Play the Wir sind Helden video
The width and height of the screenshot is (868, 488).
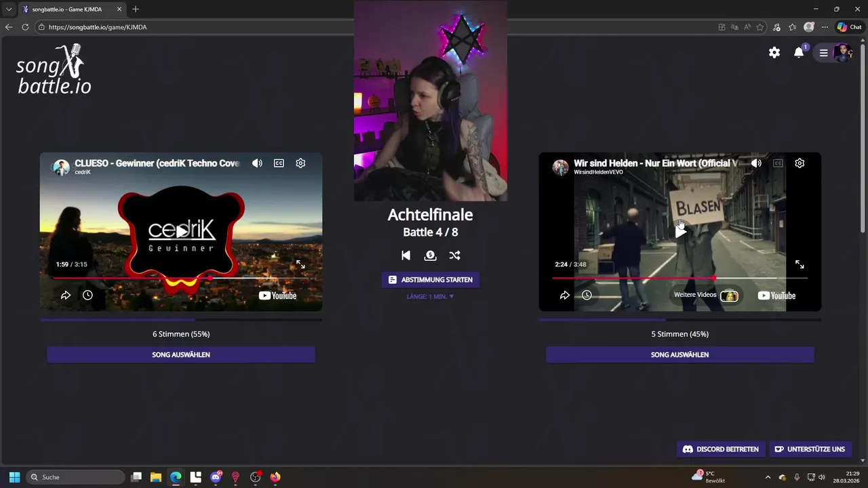pyautogui.click(x=680, y=231)
